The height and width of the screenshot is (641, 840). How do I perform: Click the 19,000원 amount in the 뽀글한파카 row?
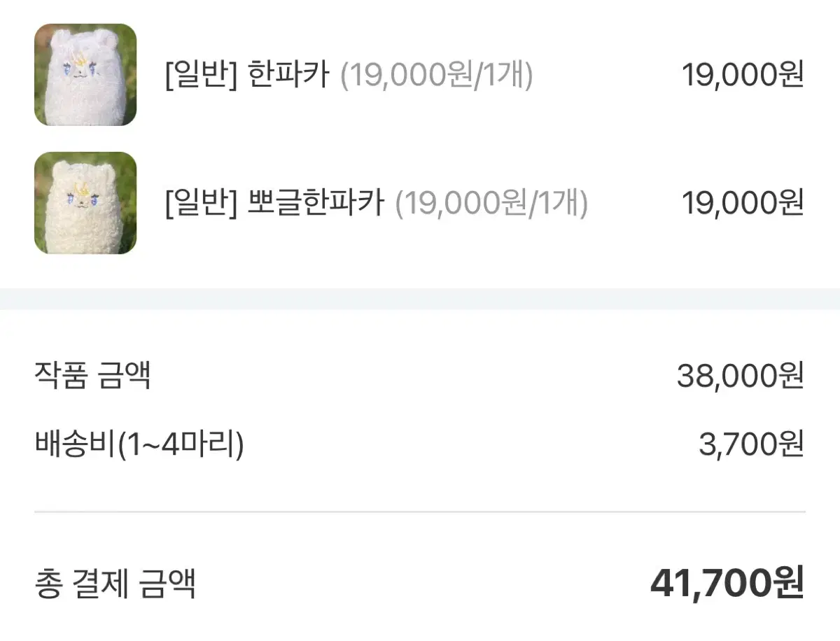[743, 203]
